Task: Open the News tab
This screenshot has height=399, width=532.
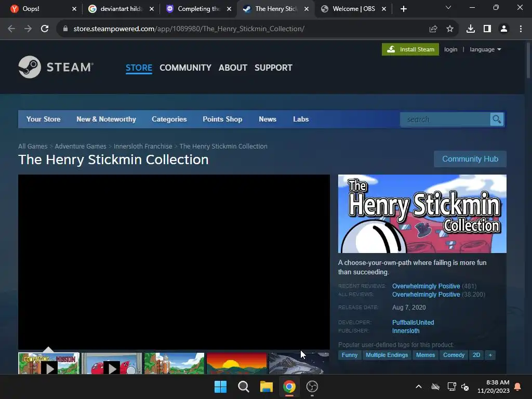Action: click(x=268, y=119)
